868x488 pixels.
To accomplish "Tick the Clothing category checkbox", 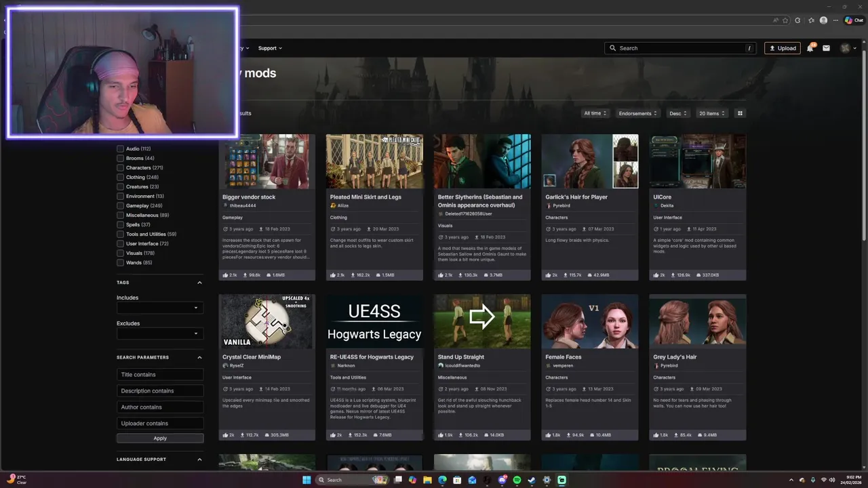I will [120, 177].
